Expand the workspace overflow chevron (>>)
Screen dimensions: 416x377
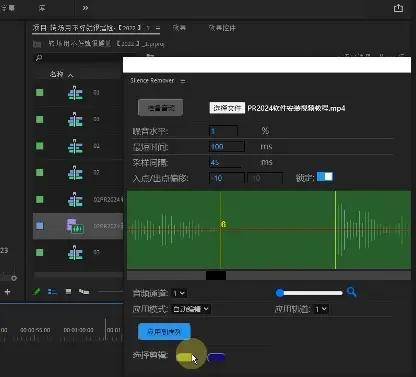tap(85, 8)
